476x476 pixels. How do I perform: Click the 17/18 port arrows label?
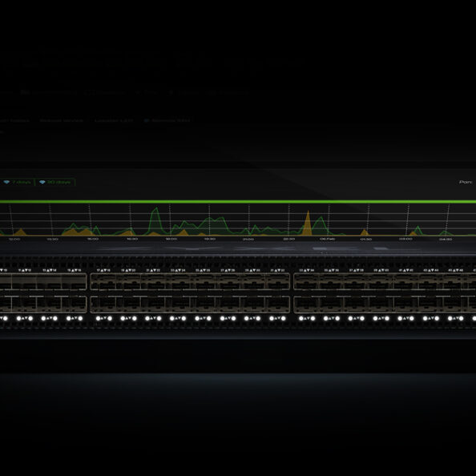click(103, 270)
